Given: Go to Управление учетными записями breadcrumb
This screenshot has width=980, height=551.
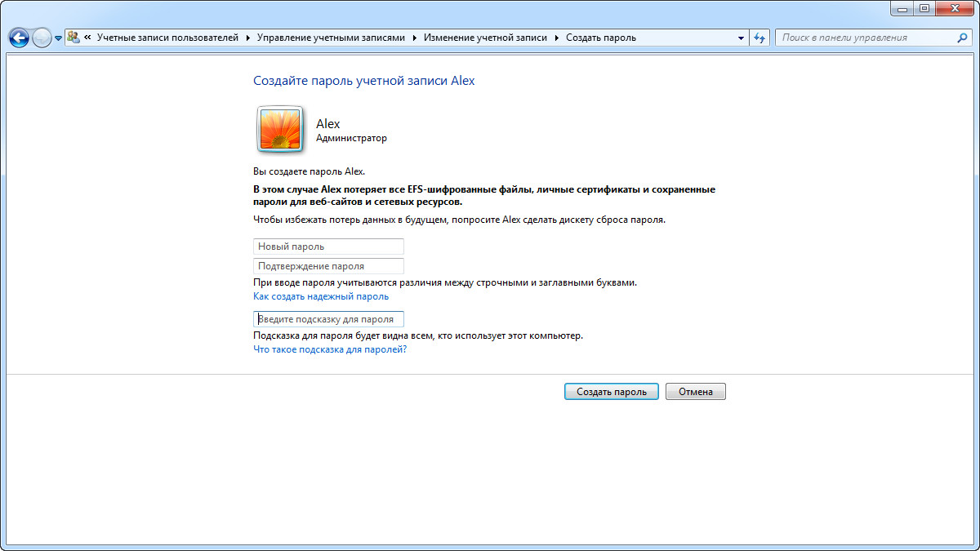Looking at the screenshot, I should tap(331, 38).
